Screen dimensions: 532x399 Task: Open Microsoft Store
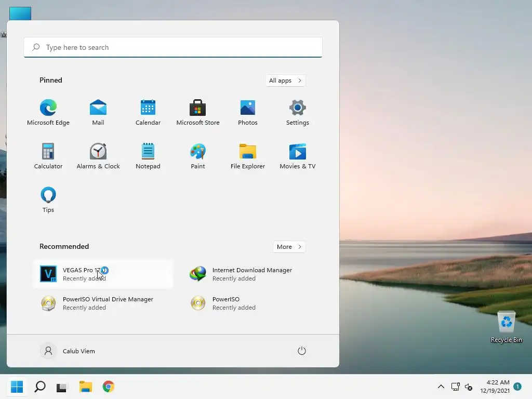(x=198, y=112)
